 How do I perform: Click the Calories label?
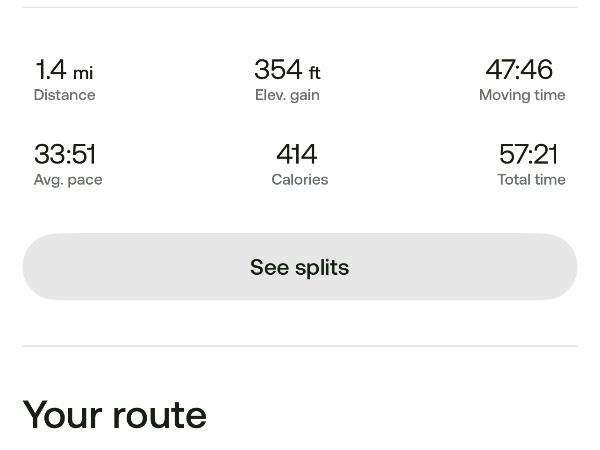click(x=300, y=180)
